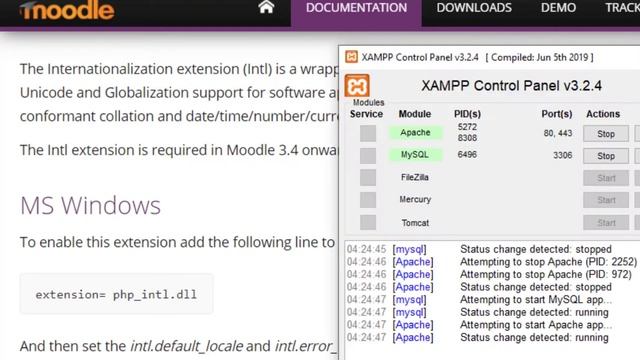Click log line stopping Apache PID 972
The image size is (640, 360).
tap(489, 274)
